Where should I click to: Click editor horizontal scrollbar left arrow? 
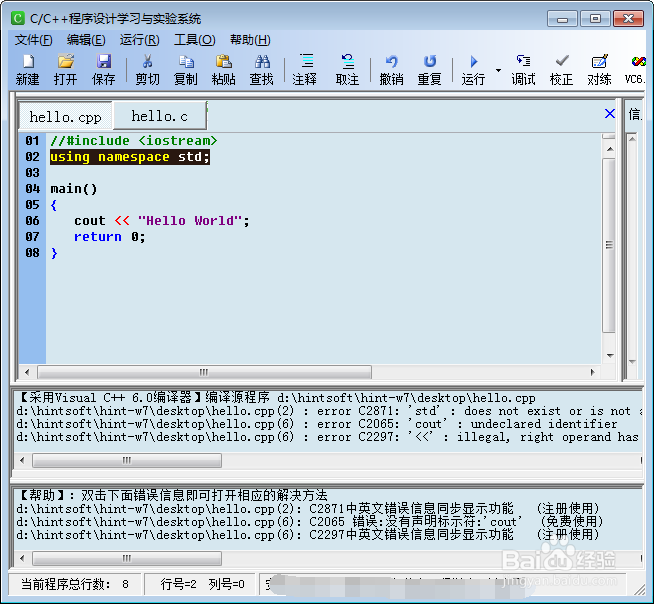[27, 372]
